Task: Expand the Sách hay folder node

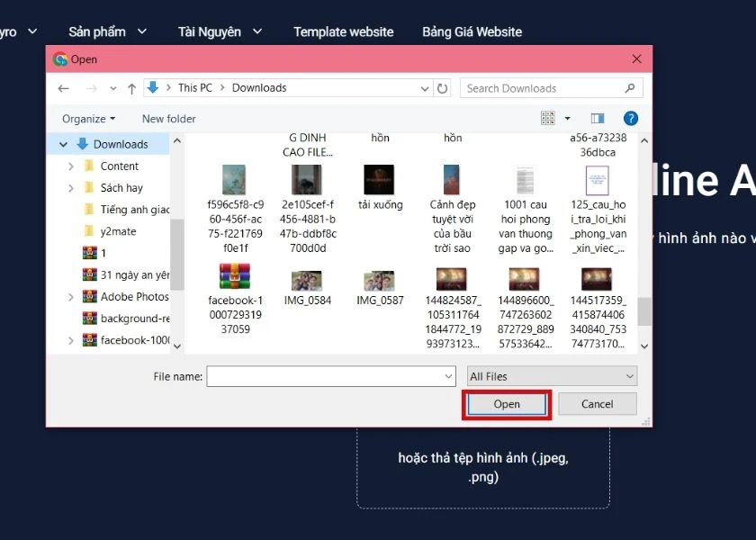Action: (x=71, y=188)
